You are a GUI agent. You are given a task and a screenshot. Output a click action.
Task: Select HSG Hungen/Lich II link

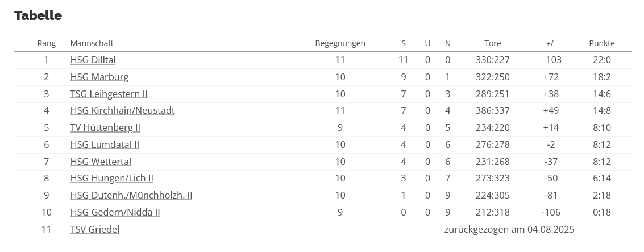pos(111,178)
